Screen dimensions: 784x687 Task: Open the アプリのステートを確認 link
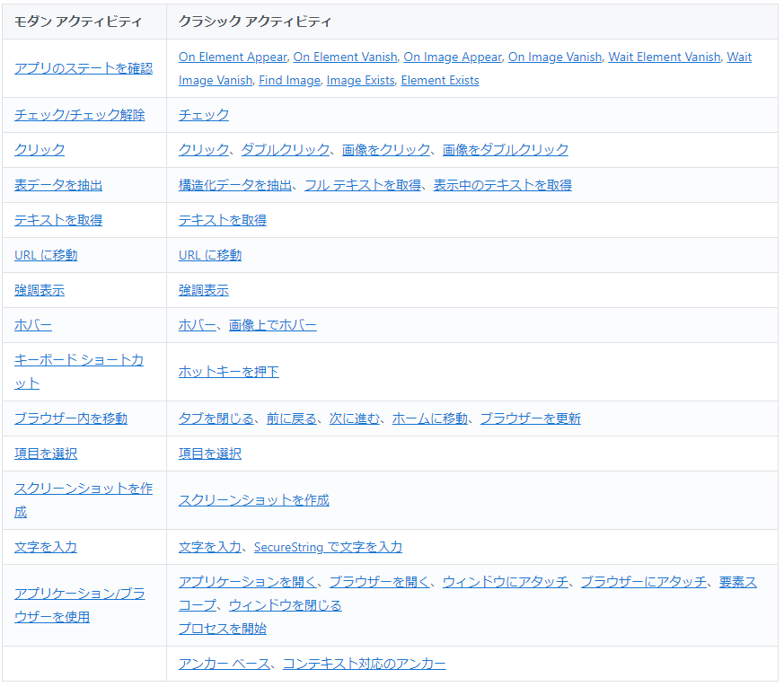coord(84,68)
